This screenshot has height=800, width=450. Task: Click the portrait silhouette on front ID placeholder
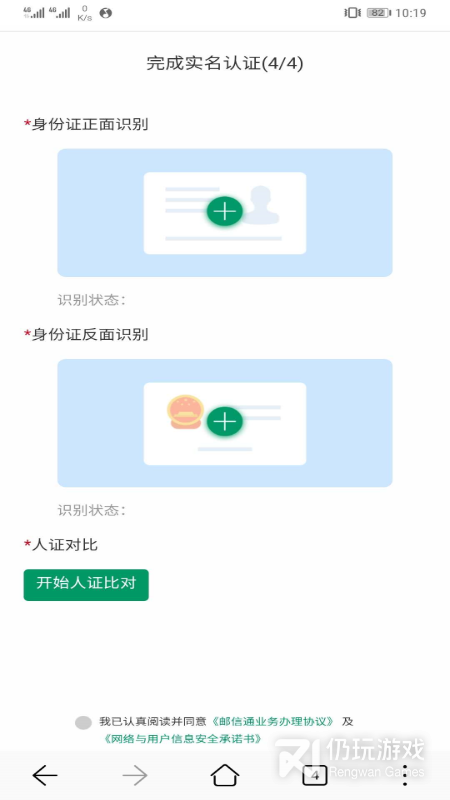[260, 205]
